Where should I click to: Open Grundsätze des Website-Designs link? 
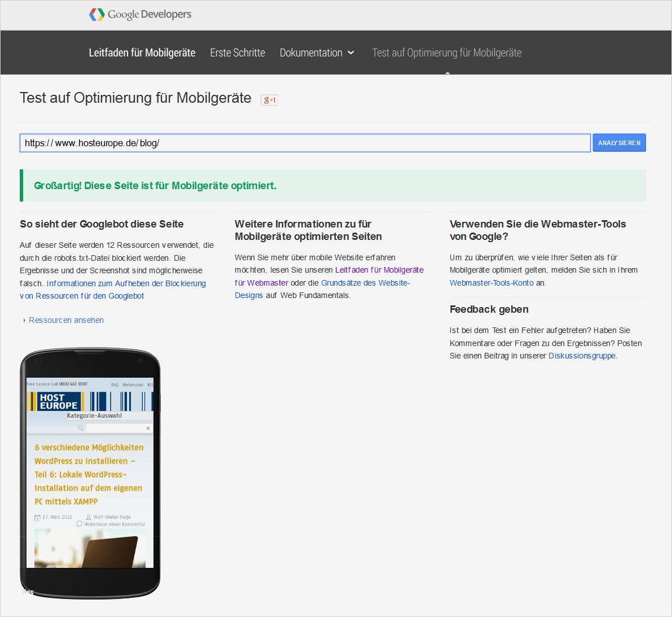[322, 289]
